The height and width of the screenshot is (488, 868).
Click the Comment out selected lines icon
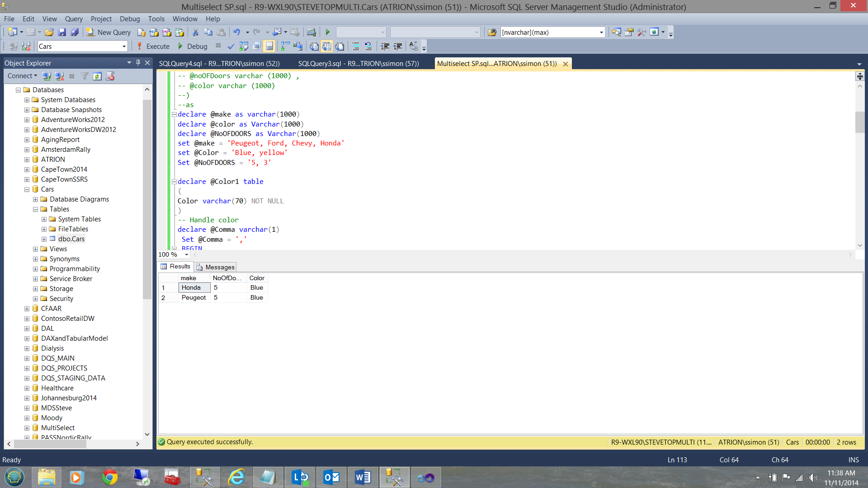356,46
